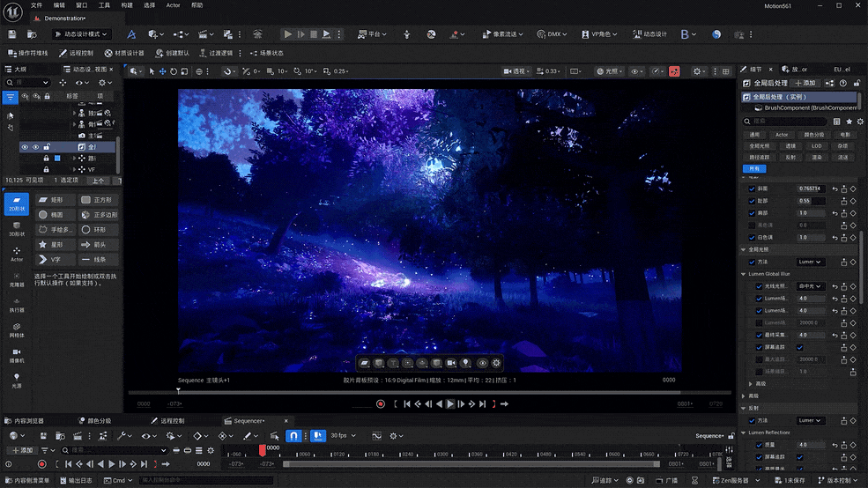Toggle the 光线光照 checkbox
Image resolution: width=868 pixels, height=488 pixels.
pyautogui.click(x=759, y=286)
